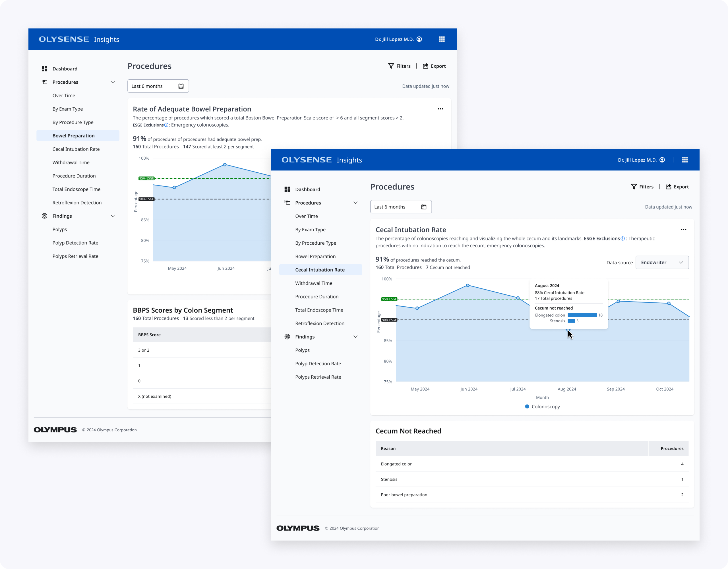Click the ESGE Exclusions info icon on Bowel Preparation card
The height and width of the screenshot is (569, 728).
(166, 125)
